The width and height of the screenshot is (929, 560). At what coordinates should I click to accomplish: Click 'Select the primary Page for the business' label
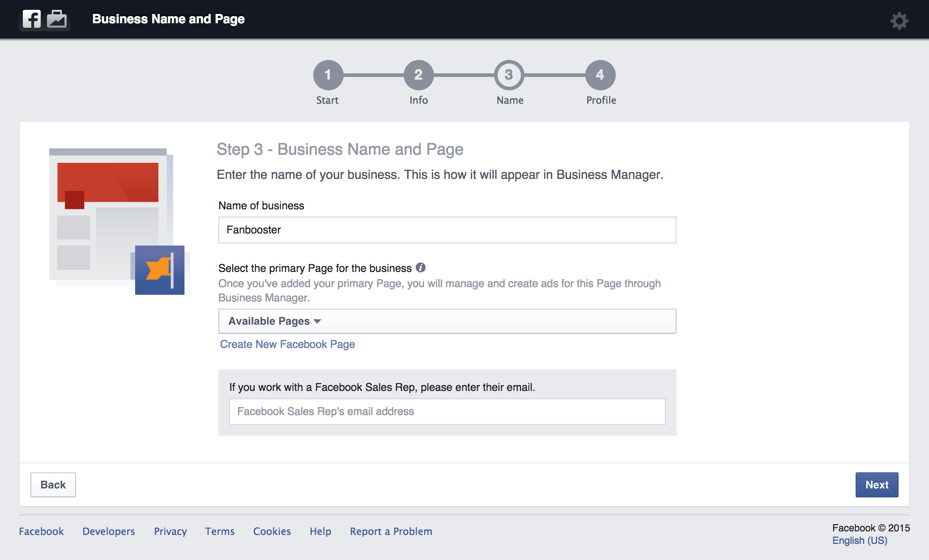click(315, 268)
